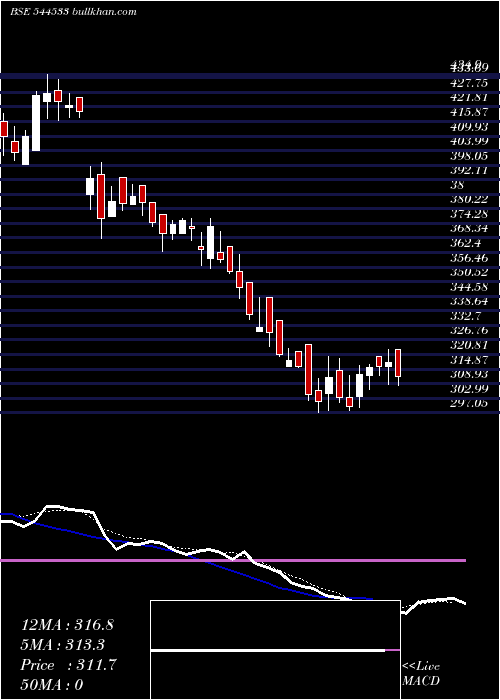The width and height of the screenshot is (500, 700).
Task: Click the 297.05 price level label
Action: pyautogui.click(x=470, y=403)
